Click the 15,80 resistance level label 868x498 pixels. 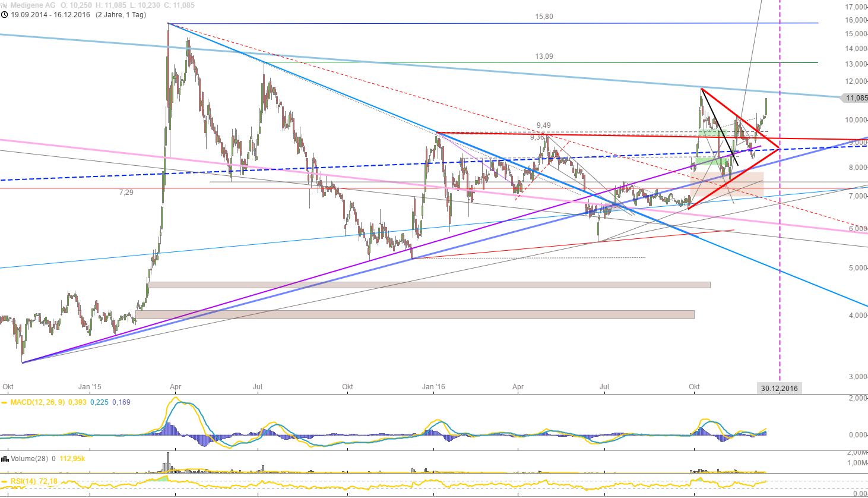point(543,17)
